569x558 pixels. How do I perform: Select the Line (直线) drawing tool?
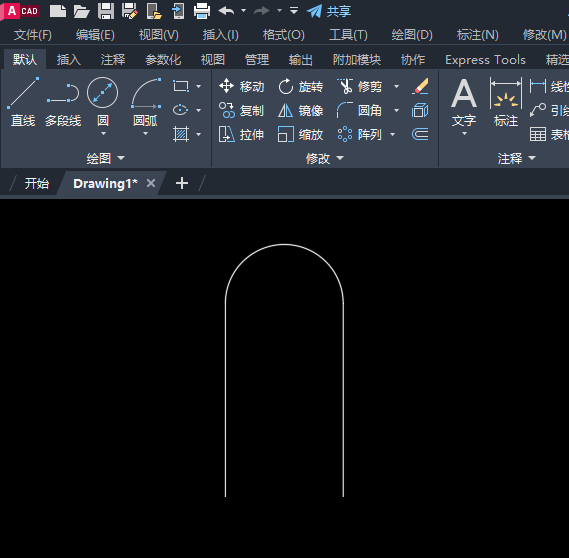click(x=23, y=102)
